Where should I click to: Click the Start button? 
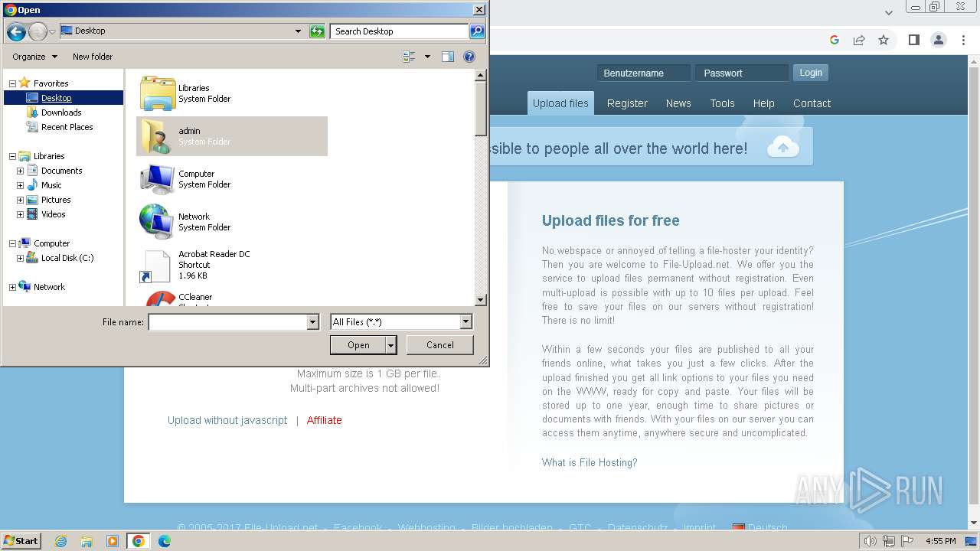point(21,541)
